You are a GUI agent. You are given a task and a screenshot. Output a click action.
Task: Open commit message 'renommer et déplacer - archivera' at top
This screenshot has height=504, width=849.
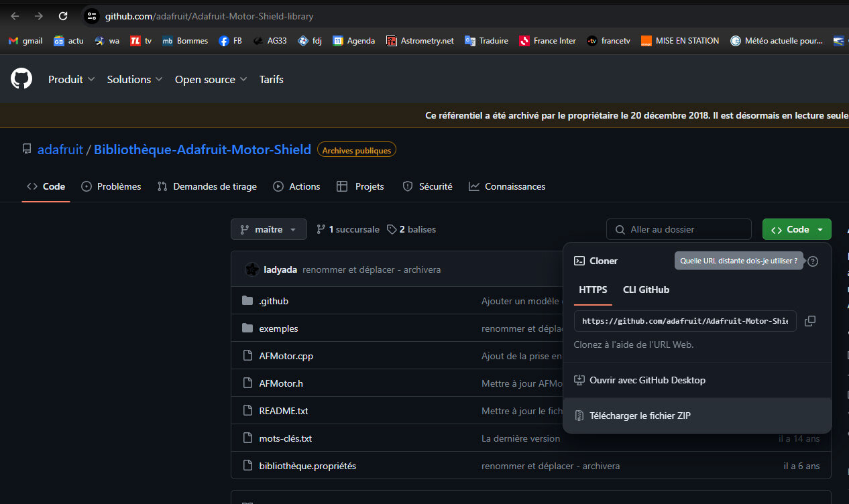coord(372,269)
